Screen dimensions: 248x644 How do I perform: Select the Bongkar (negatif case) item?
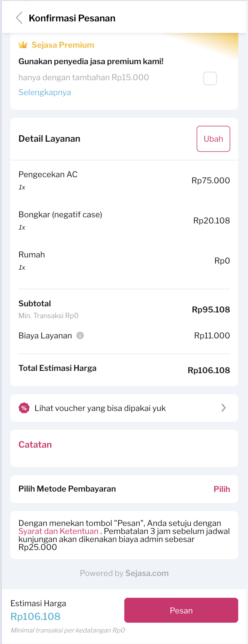pyautogui.click(x=60, y=215)
